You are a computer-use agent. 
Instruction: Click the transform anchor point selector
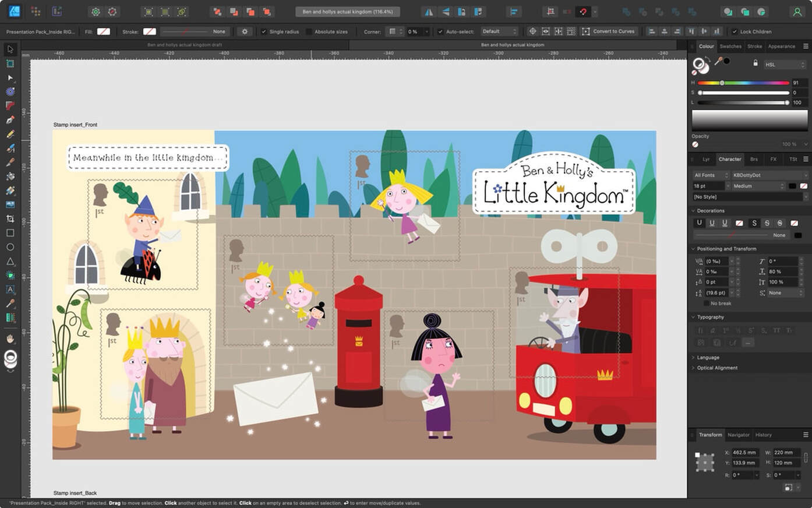[x=705, y=463]
